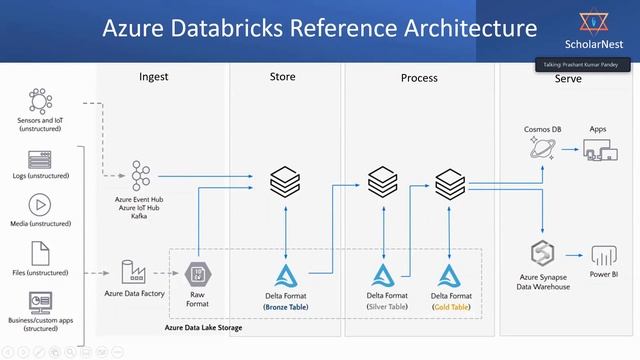Screen dimensions: 640x360
Task: Click the Business/custom apps monitor icon
Action: [40, 302]
